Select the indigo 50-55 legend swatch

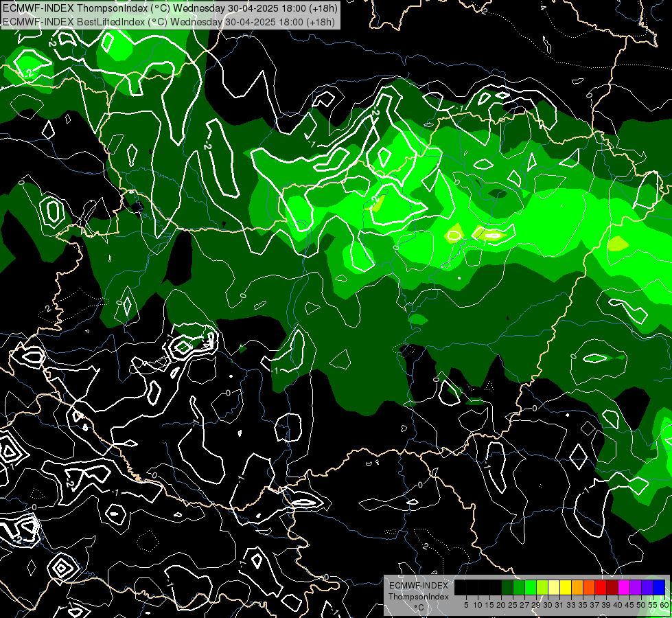tap(647, 588)
